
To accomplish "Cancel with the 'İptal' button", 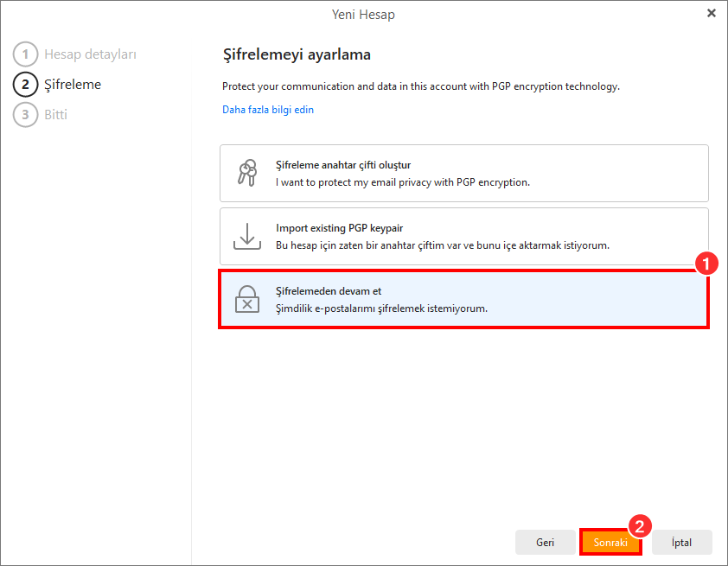I will click(x=682, y=542).
